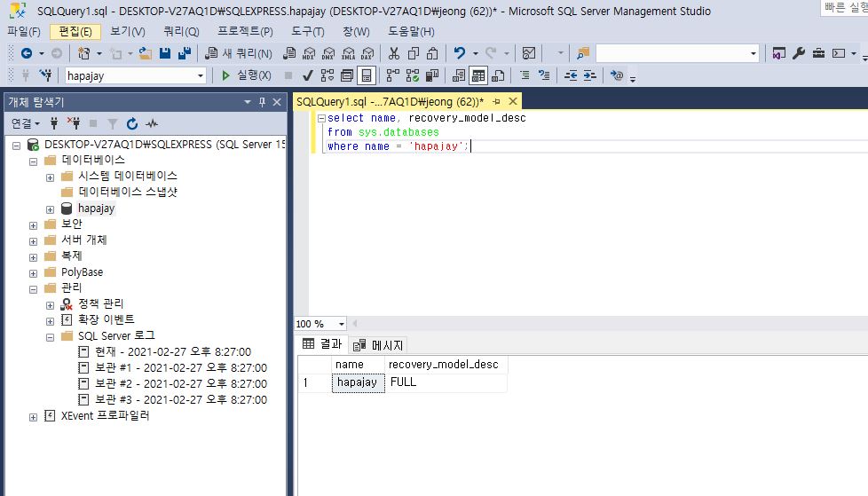Open the activity monitor icon
This screenshot has height=496, width=868.
point(529,53)
